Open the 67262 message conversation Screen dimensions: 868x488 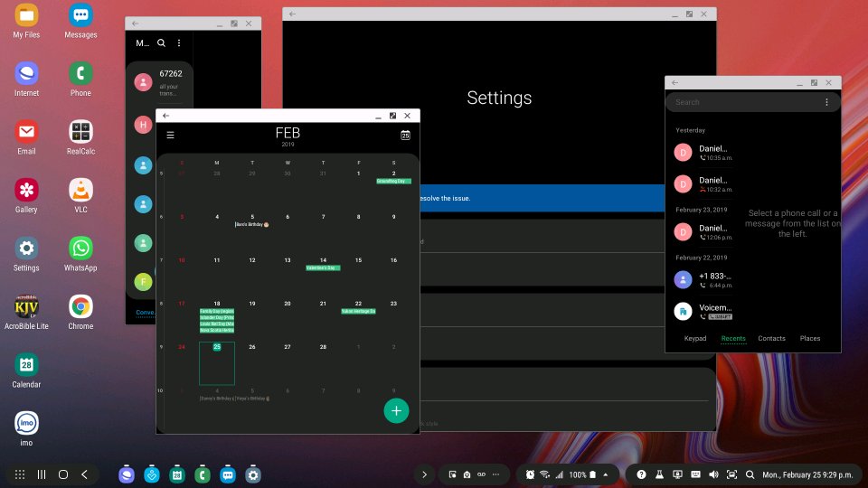click(163, 82)
